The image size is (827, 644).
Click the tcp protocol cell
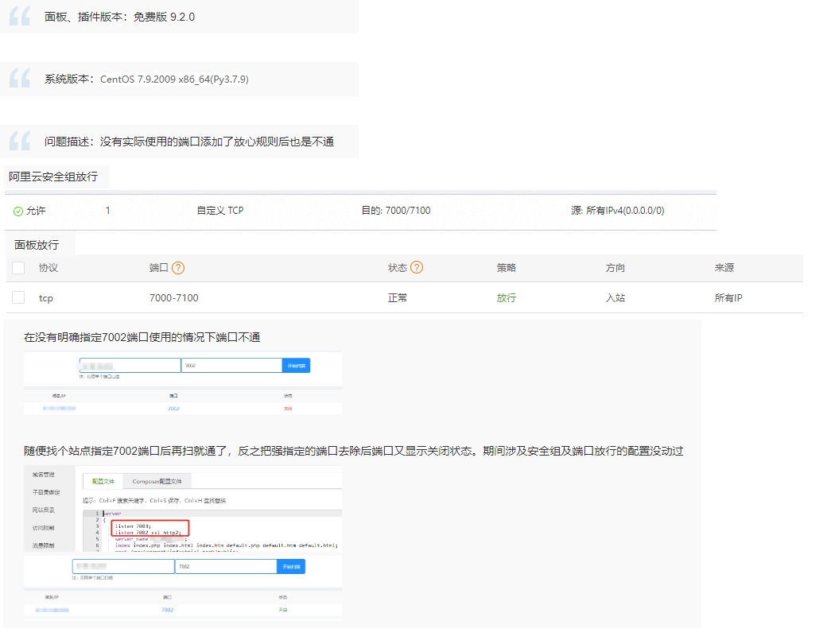point(46,298)
